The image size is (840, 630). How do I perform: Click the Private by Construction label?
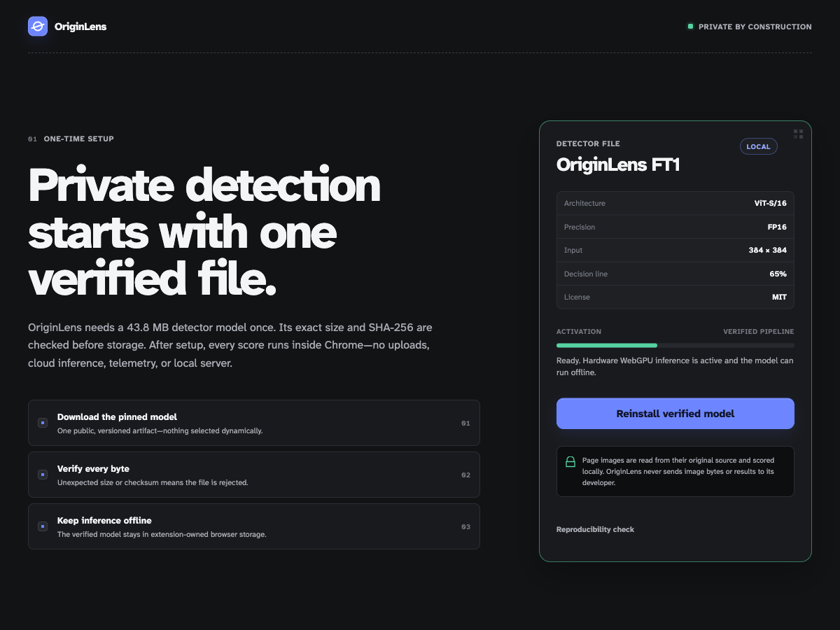755,27
